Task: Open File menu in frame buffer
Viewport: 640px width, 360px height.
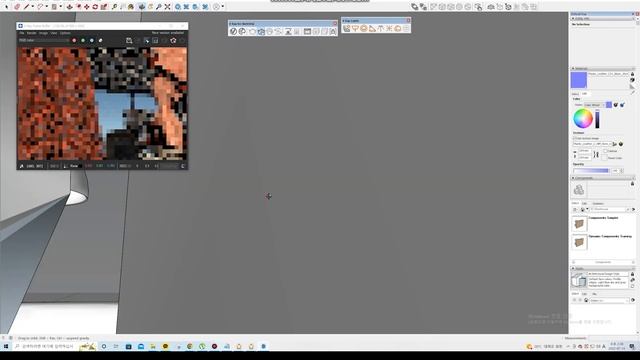Action: click(x=22, y=33)
